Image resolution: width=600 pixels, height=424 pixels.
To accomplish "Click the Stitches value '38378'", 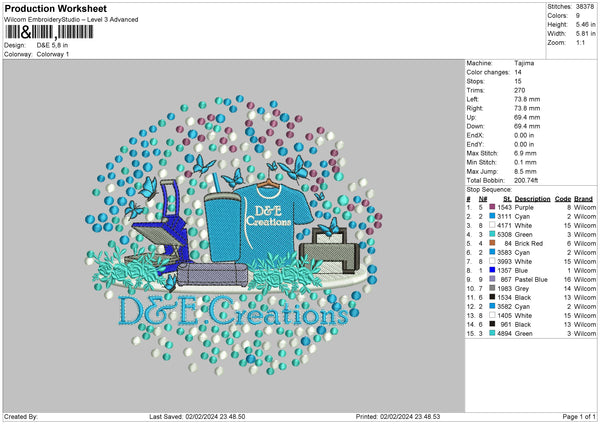I will (x=585, y=7).
